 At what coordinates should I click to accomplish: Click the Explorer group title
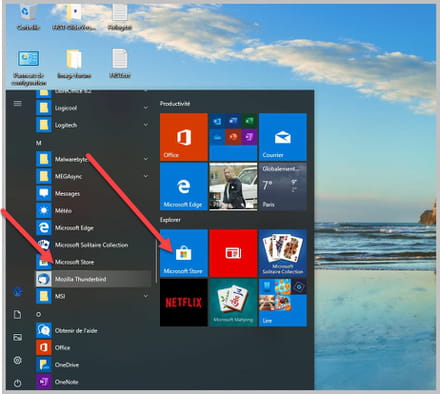(x=170, y=220)
